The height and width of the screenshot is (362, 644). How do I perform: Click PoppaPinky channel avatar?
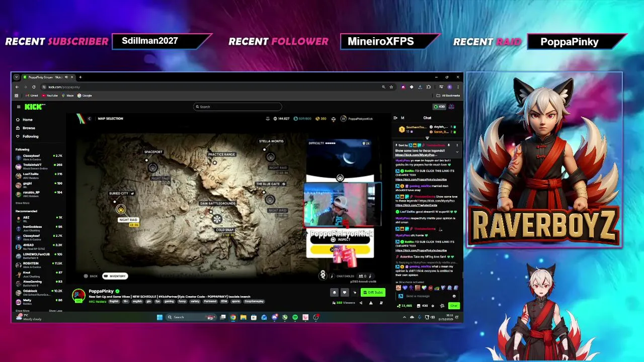click(78, 296)
